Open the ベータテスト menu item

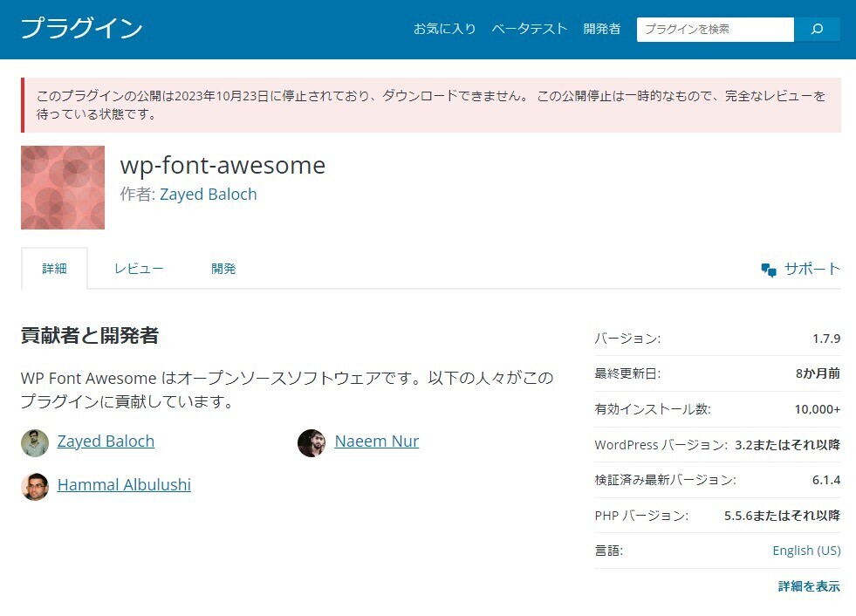(530, 29)
